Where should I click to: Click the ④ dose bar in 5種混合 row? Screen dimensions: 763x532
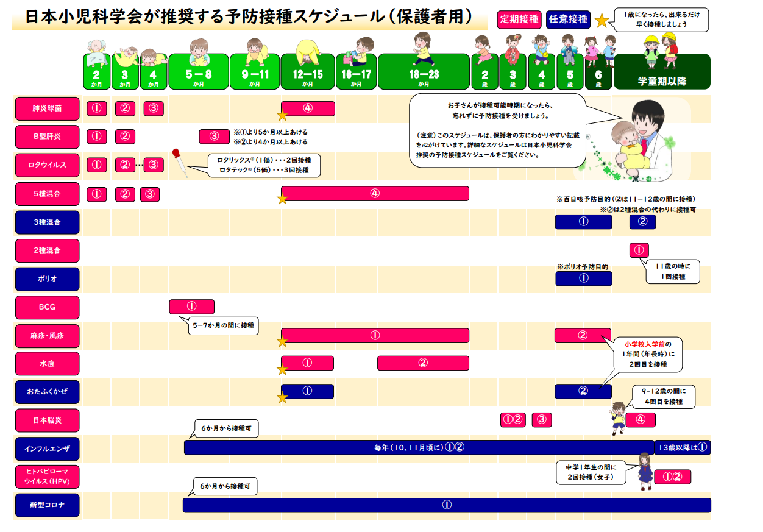pos(375,193)
